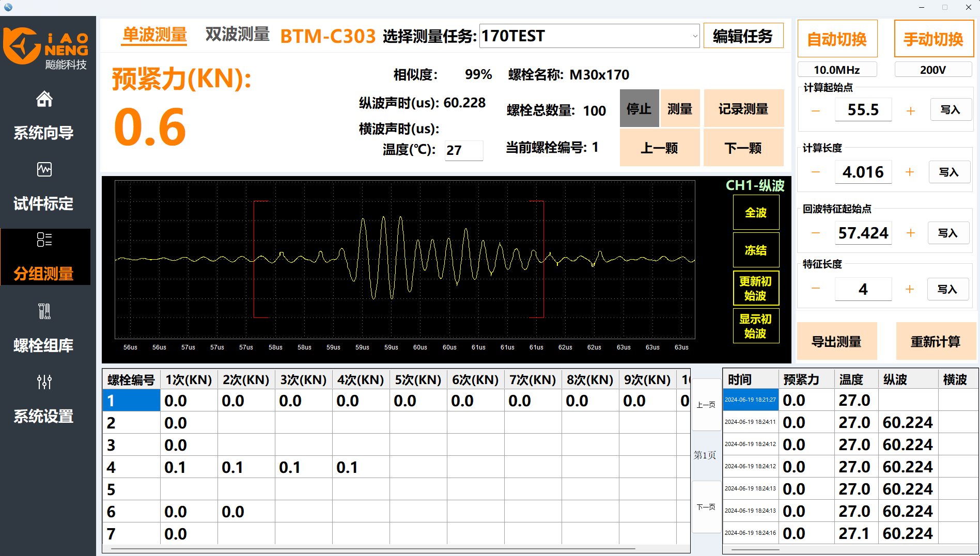Image resolution: width=980 pixels, height=556 pixels.
Task: Open 螺栓组库 library icon
Action: click(x=44, y=311)
